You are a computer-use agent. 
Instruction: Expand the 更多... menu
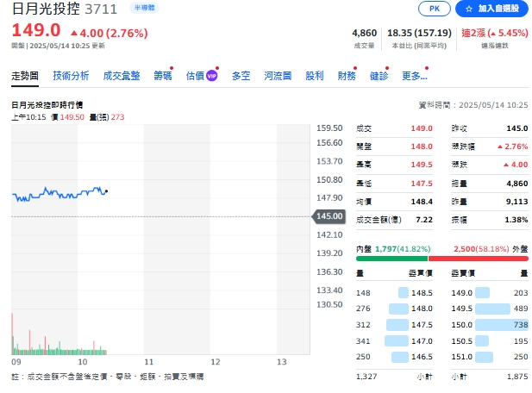point(415,76)
